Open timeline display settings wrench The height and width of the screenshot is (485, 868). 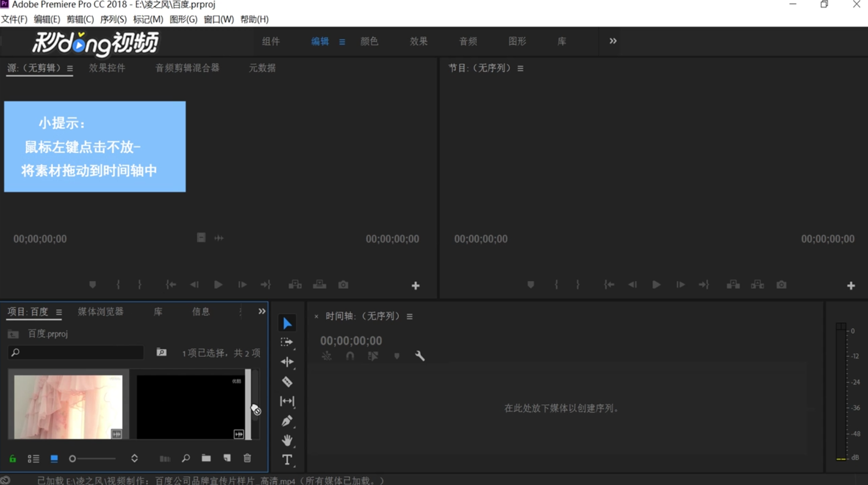(x=420, y=356)
